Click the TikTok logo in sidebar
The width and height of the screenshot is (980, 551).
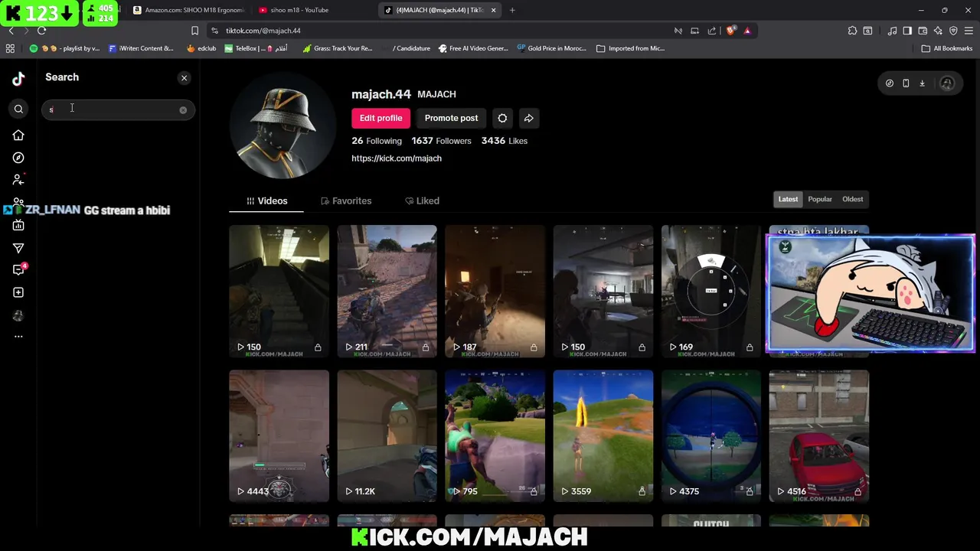(x=18, y=78)
